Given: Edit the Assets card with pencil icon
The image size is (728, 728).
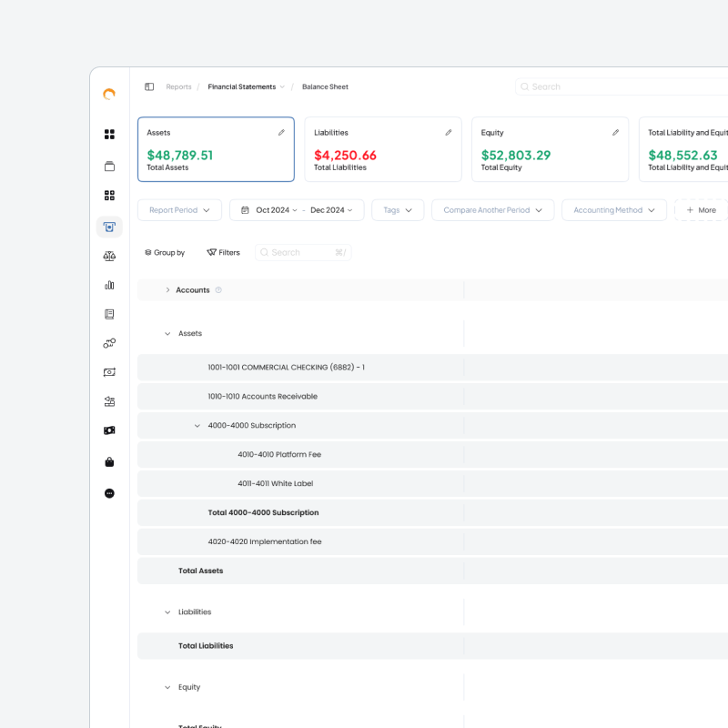Looking at the screenshot, I should coord(281,133).
